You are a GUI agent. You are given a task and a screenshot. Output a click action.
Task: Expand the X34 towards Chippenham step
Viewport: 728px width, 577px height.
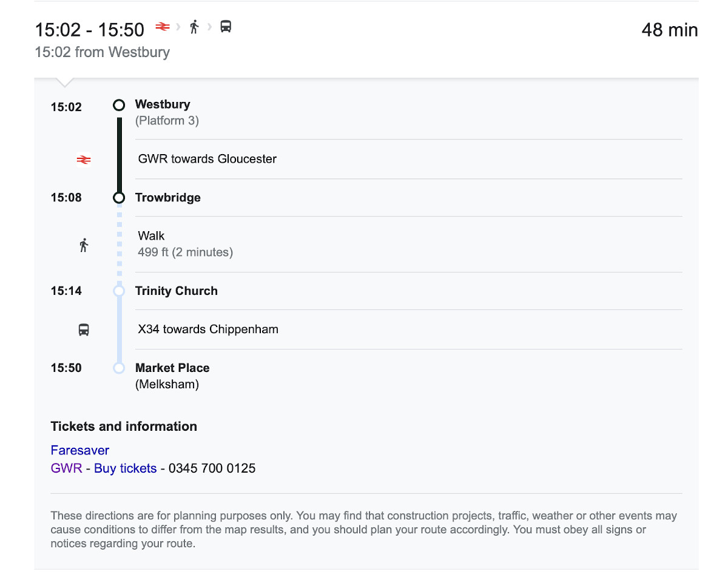click(208, 329)
